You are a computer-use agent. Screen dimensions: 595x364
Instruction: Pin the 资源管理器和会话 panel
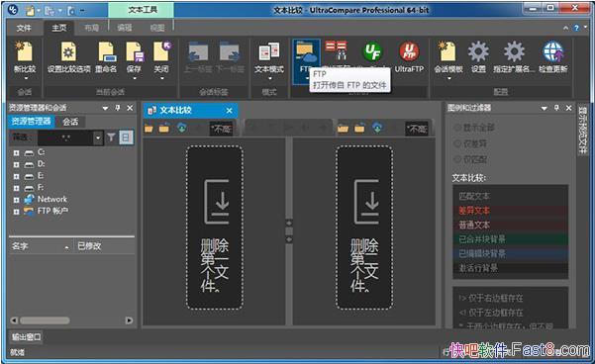pos(117,108)
